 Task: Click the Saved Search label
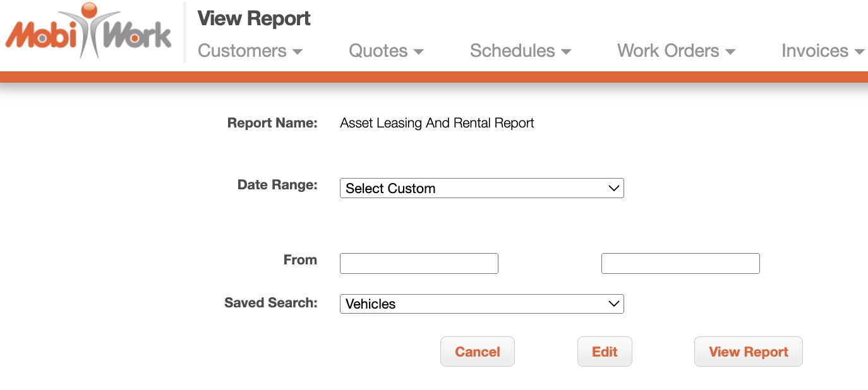click(270, 303)
